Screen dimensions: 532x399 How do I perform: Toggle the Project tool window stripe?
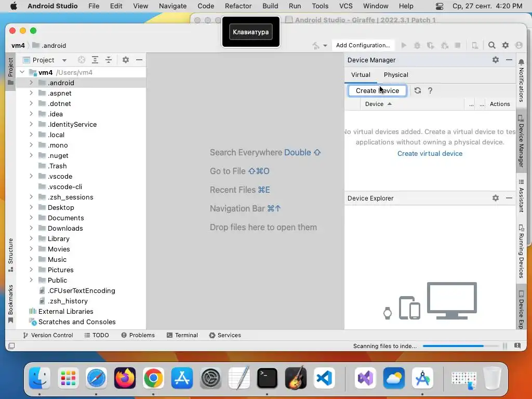click(10, 71)
